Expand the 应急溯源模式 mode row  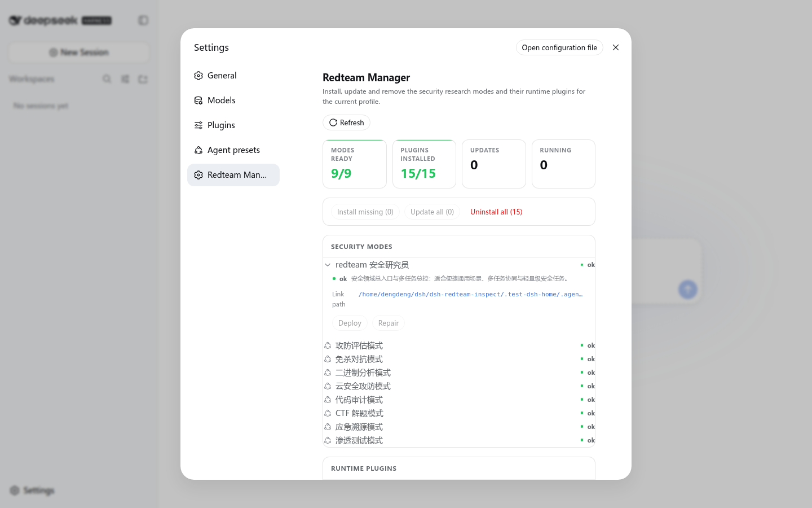coord(459,427)
